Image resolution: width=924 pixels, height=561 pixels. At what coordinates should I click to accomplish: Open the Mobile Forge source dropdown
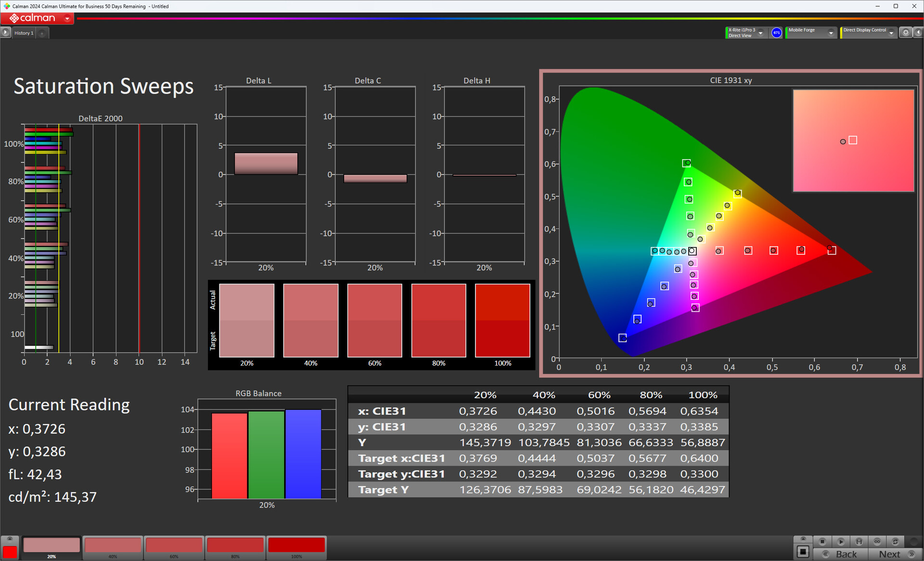click(x=831, y=33)
